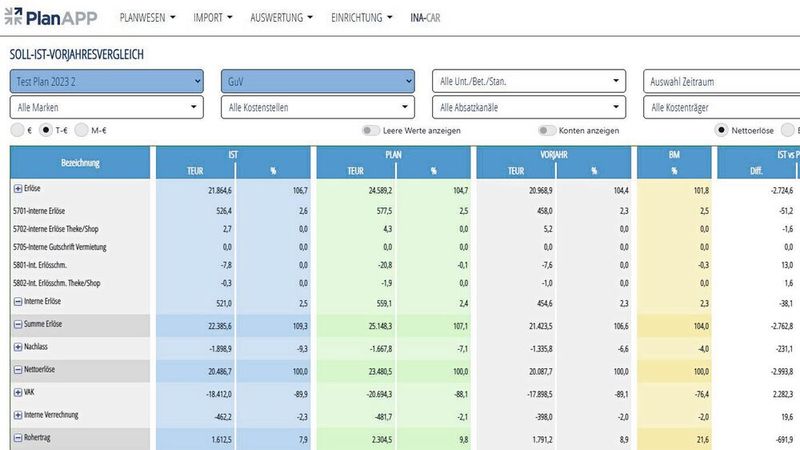
Task: Click Diff. value -2.724,6 for Erlöse
Action: tap(782, 190)
